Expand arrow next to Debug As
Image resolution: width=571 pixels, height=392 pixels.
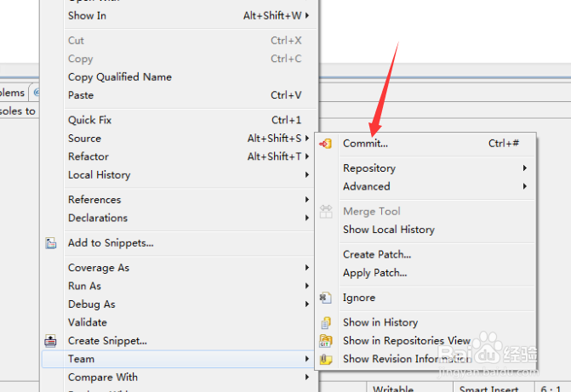[307, 304]
